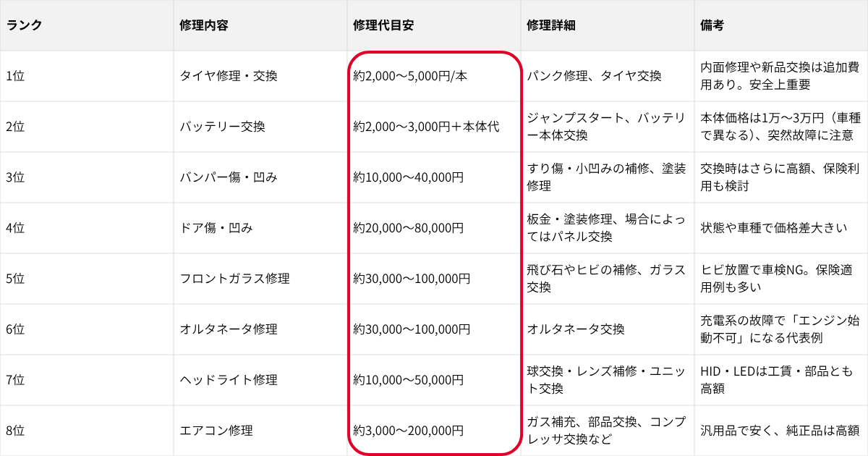The image size is (868, 456).
Task: Click the 約10,000〜50,000円 price cell
Action: pos(409,380)
